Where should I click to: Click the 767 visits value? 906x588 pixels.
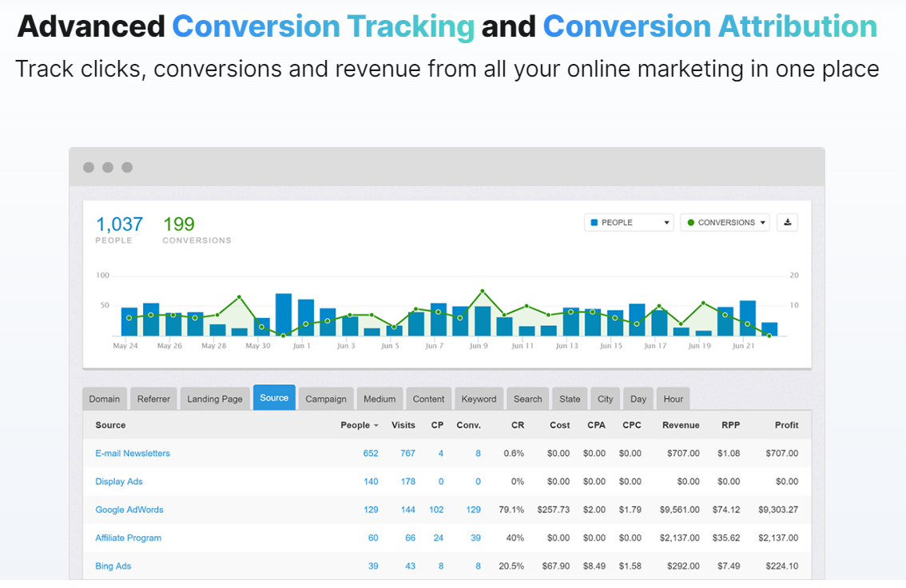(x=408, y=454)
